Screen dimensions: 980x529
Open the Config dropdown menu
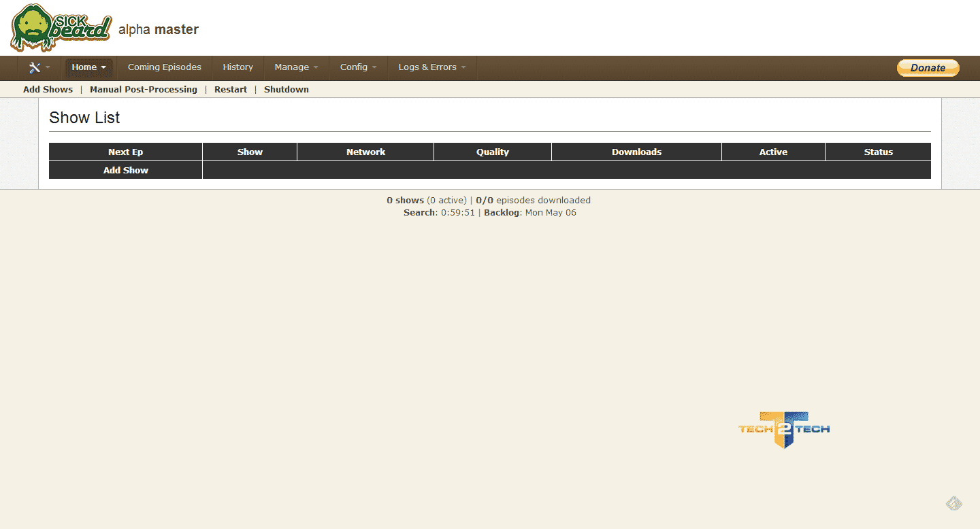358,67
